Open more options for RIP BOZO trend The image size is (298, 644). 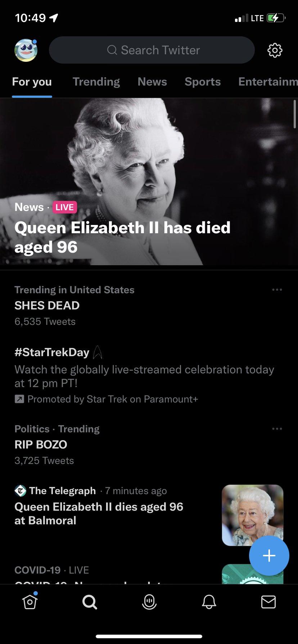277,428
